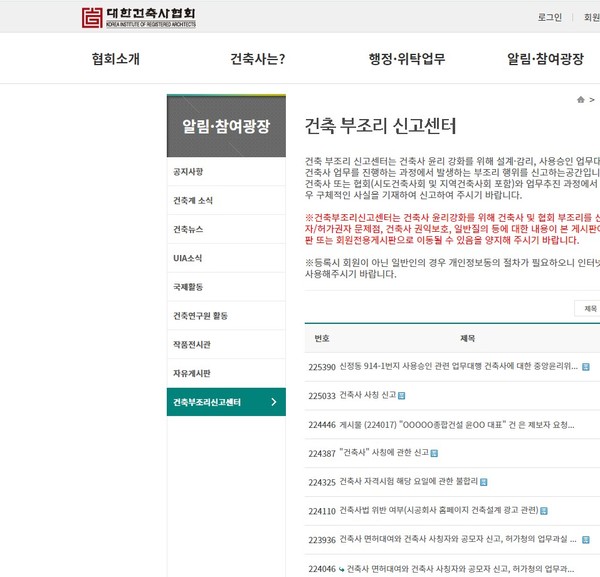This screenshot has width=600, height=577.
Task: Click post number 225033
Action: [322, 396]
